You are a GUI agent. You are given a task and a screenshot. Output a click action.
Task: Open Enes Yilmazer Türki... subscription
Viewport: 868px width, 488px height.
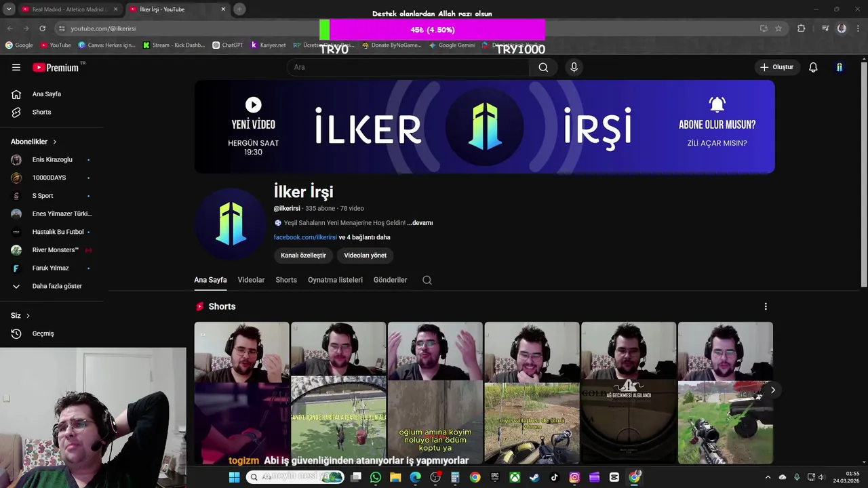point(62,213)
